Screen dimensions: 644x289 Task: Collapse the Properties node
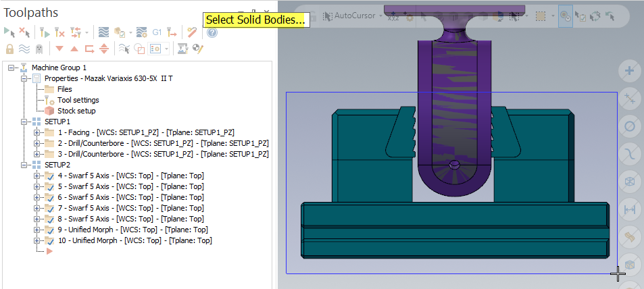(x=24, y=78)
